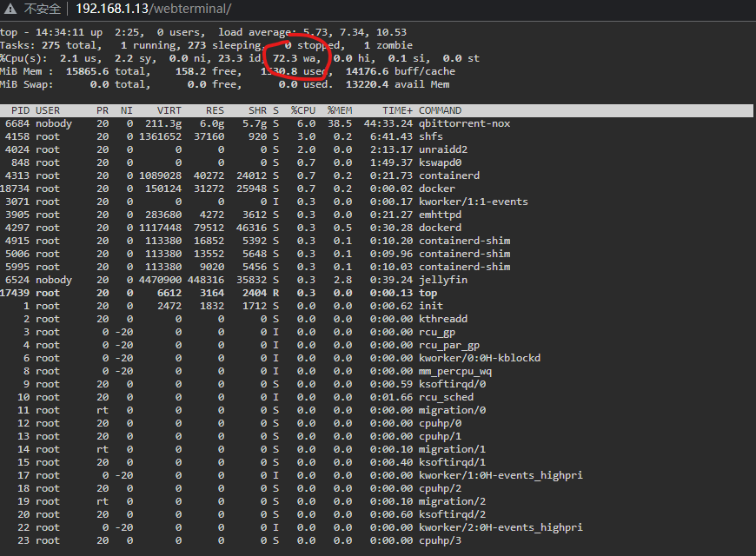Click the not-secure warning triangle icon

[10, 9]
